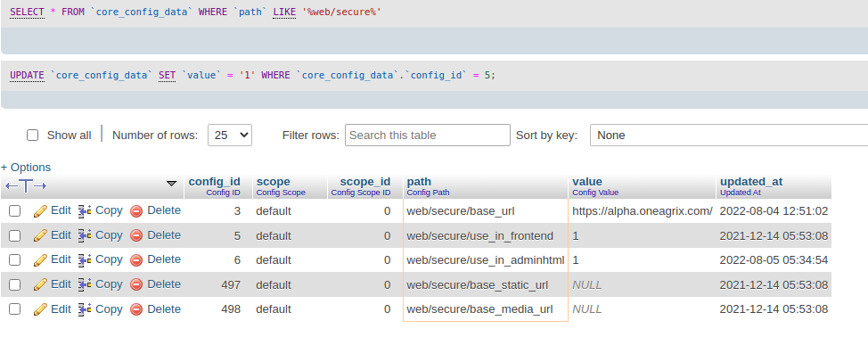Open the column options triangle dropdown
This screenshot has width=868, height=337.
(x=172, y=184)
